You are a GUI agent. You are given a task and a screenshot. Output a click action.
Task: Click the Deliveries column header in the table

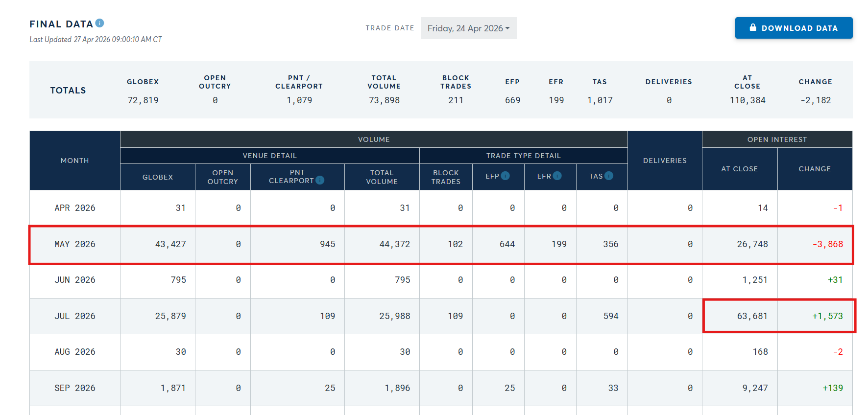tap(665, 161)
